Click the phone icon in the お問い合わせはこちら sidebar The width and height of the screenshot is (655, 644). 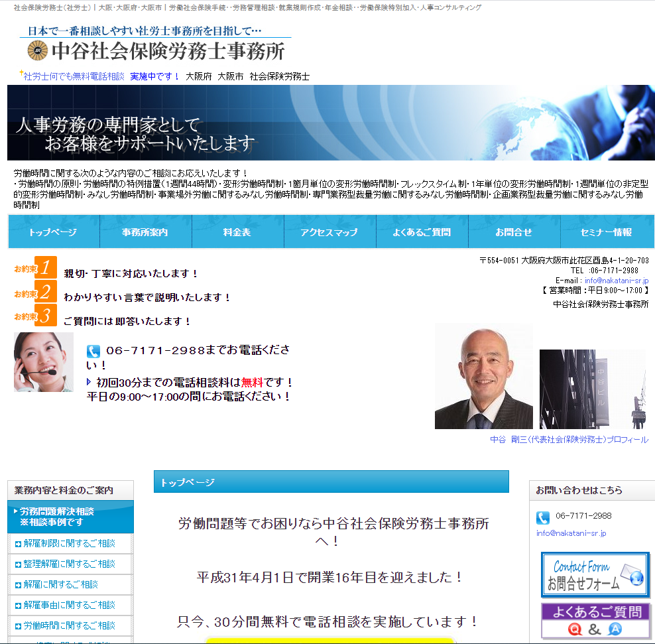543,518
